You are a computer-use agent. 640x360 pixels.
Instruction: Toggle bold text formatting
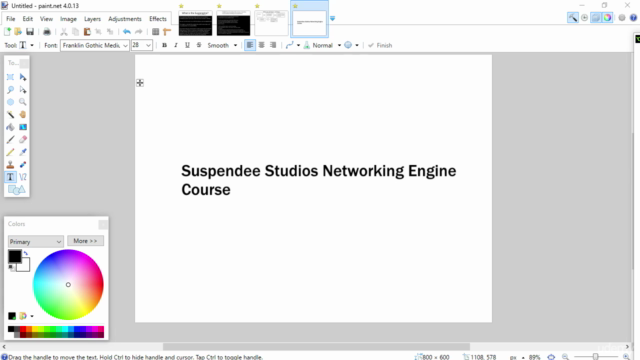point(164,45)
